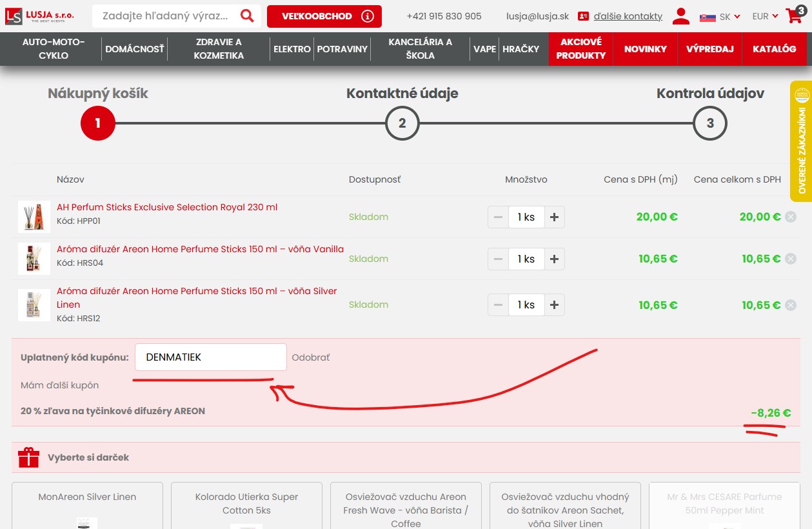Remove AH Perfum Sticks Royal from cart
The height and width of the screenshot is (529, 812).
coord(791,217)
